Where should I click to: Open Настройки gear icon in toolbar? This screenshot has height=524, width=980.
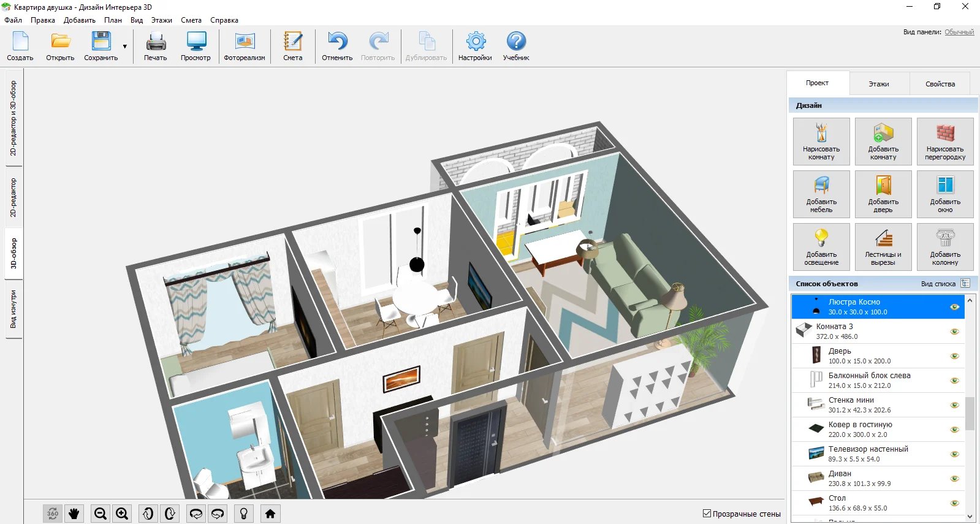click(475, 46)
